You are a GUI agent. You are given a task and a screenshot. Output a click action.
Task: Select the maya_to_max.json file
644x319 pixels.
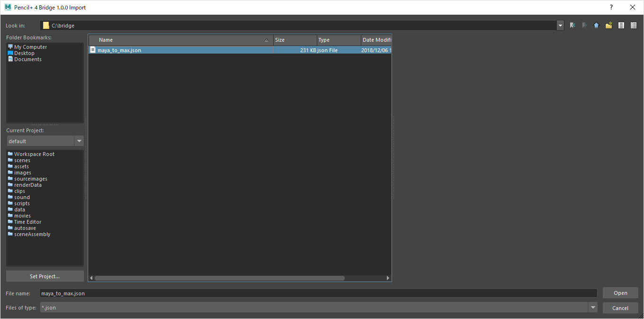tap(119, 50)
